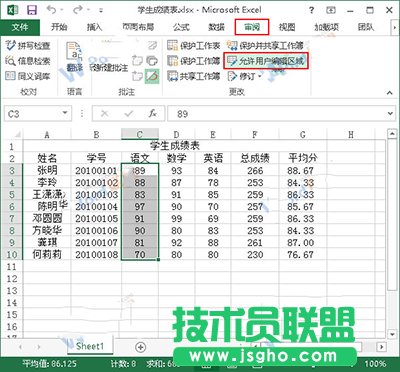Add a new sheet with the plus button
Image resolution: width=400 pixels, height=372 pixels.
(x=141, y=347)
